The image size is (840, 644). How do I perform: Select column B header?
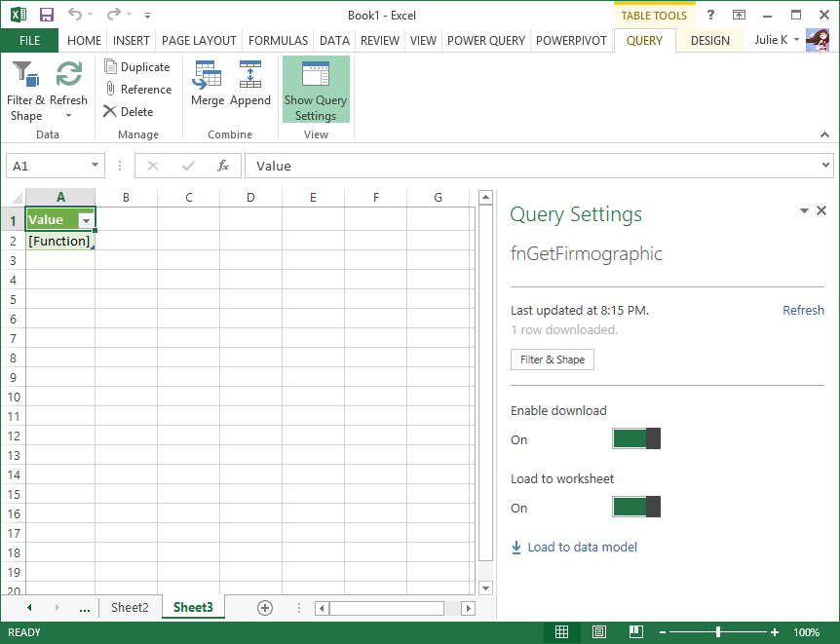click(x=126, y=197)
